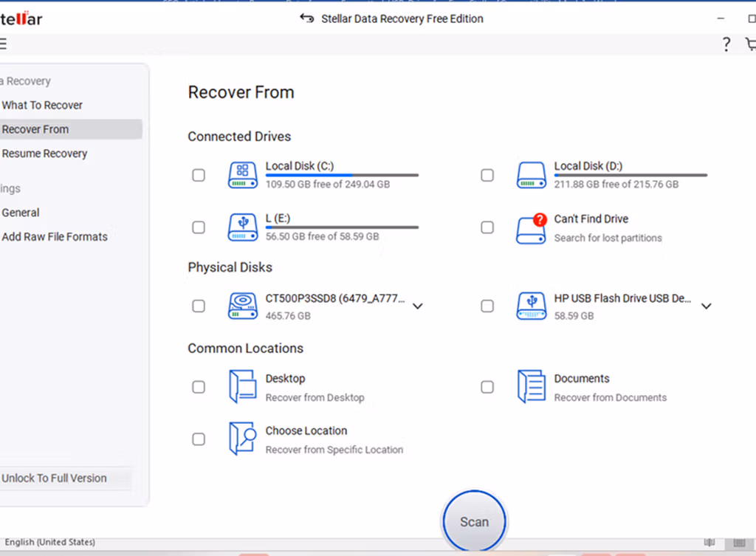
Task: Click the Desktop location icon
Action: coord(242,387)
